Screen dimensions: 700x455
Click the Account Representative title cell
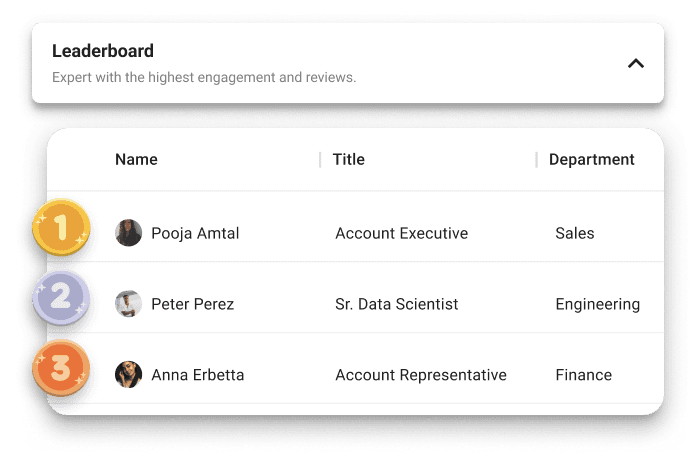click(x=420, y=375)
